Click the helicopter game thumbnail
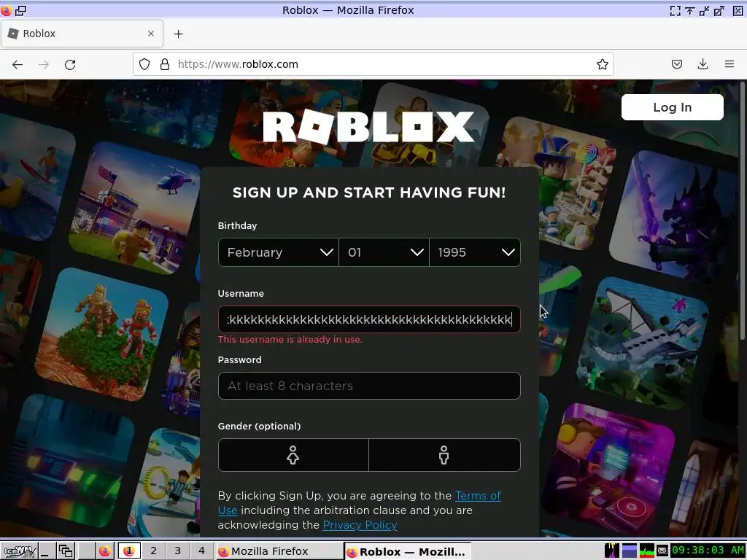This screenshot has width=747, height=560. coord(134,207)
